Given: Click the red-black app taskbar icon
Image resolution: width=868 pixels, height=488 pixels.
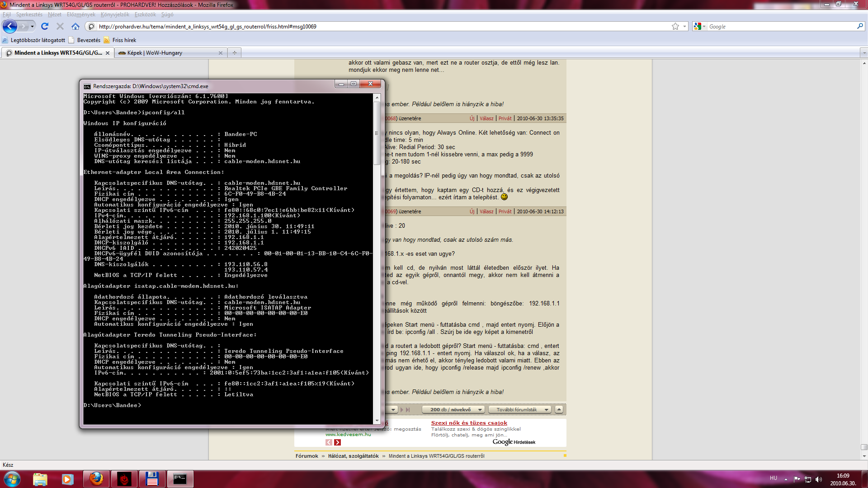Looking at the screenshot, I should (x=124, y=479).
